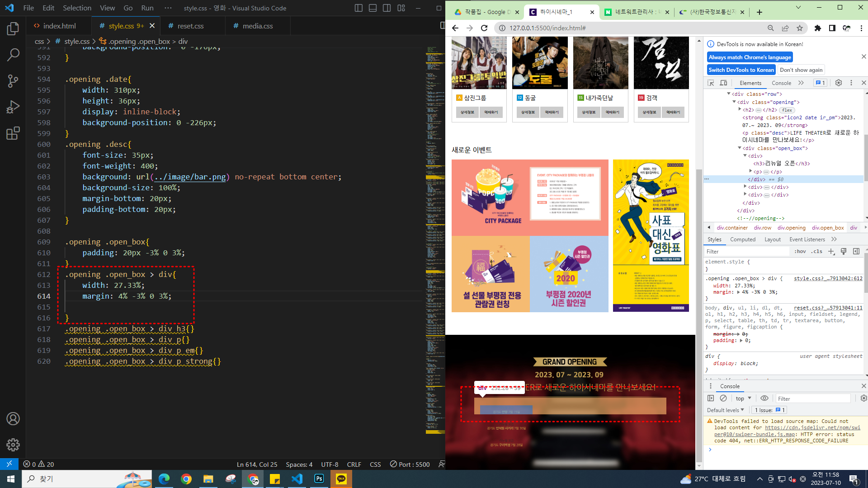Toggle the :hov element state panel
Screen dimensions: 868x488
click(x=800, y=252)
